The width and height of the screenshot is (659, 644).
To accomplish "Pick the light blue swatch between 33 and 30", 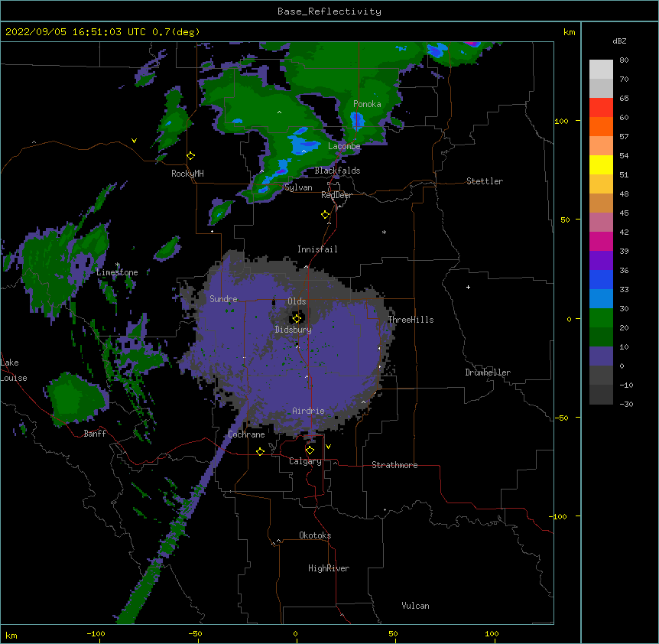I will pyautogui.click(x=601, y=298).
